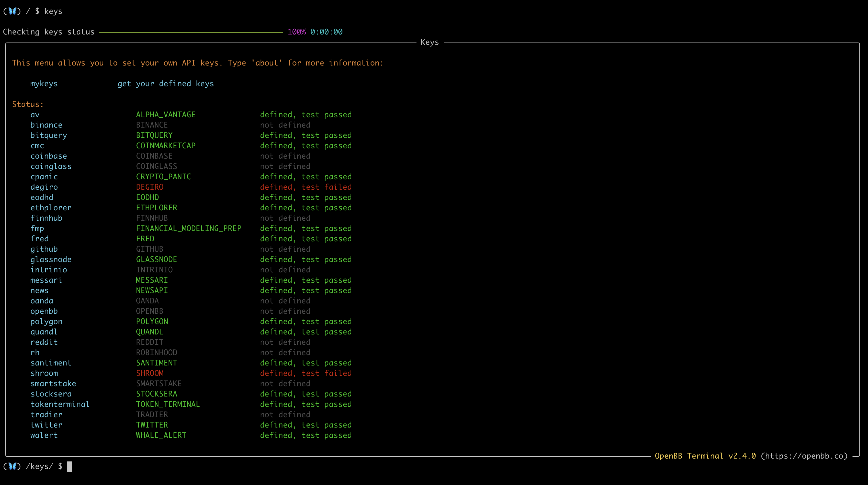Click the 'twitter' command
The width and height of the screenshot is (868, 485).
[46, 425]
